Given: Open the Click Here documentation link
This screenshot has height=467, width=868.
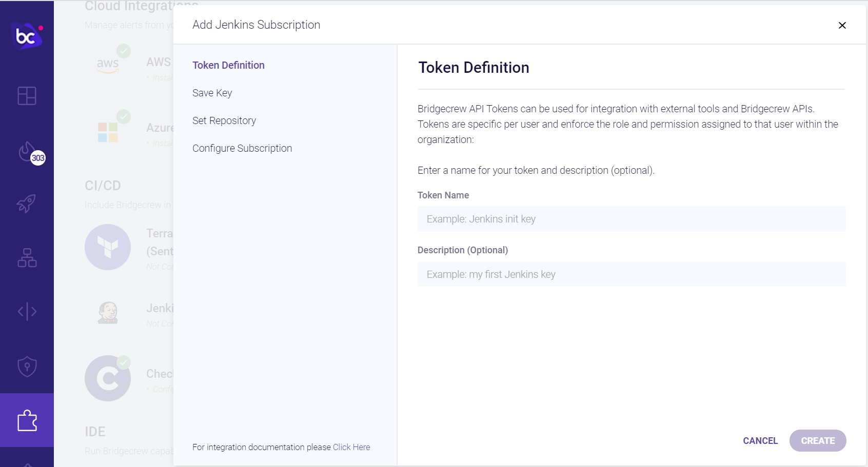Looking at the screenshot, I should (x=351, y=447).
